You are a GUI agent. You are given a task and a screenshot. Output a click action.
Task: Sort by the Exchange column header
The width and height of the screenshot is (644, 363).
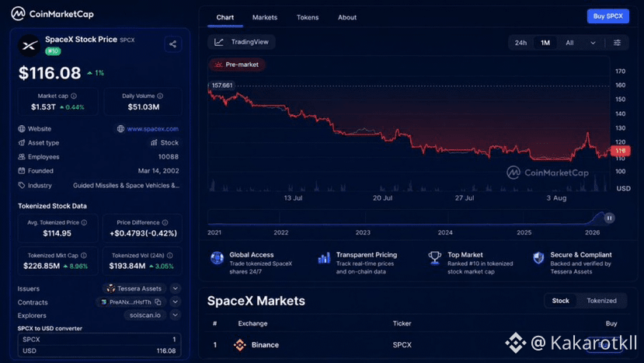pos(252,323)
